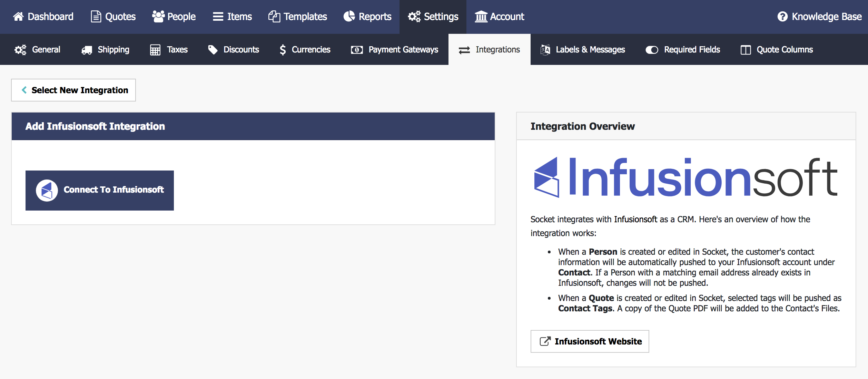Click the Required Fields toggle icon
This screenshot has width=868, height=379.
(x=652, y=50)
